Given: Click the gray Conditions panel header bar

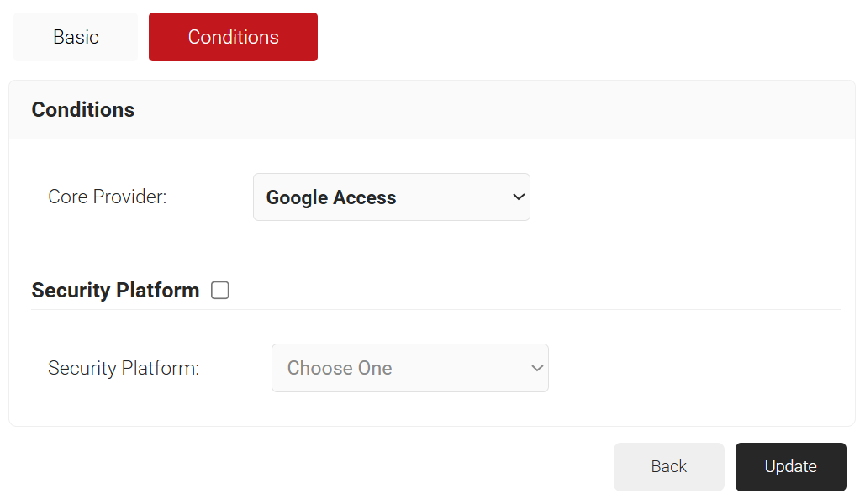Looking at the screenshot, I should 504,110.
